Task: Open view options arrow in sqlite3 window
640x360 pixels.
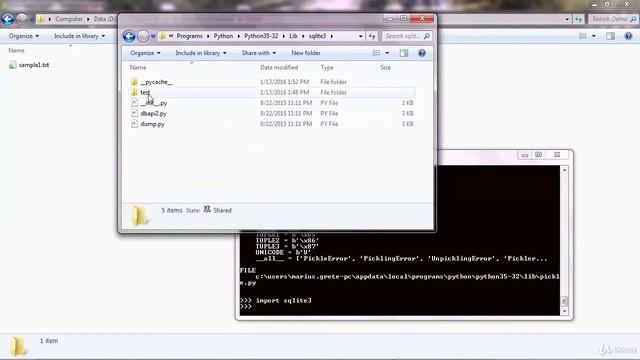Action: (x=387, y=53)
